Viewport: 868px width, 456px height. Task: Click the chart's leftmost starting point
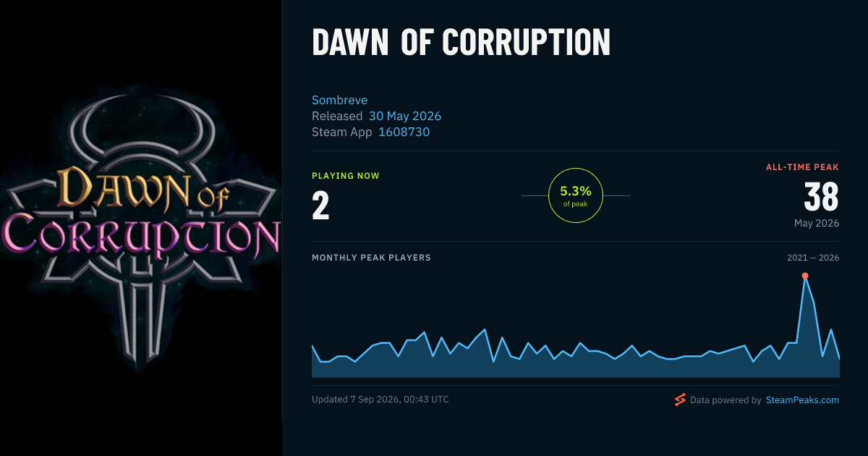tap(312, 345)
